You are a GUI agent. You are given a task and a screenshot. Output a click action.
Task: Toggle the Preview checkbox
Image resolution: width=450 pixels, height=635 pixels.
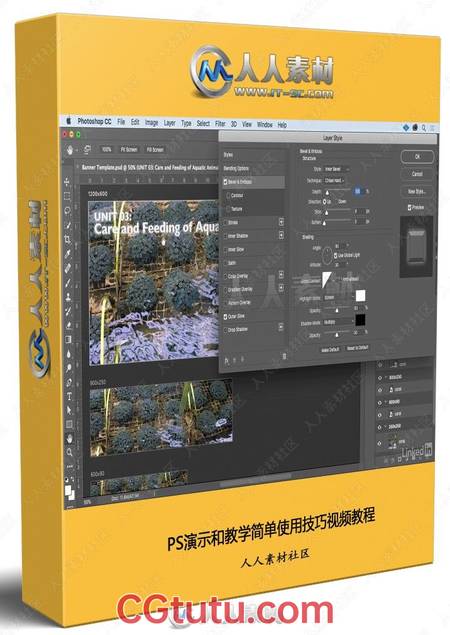click(x=409, y=207)
